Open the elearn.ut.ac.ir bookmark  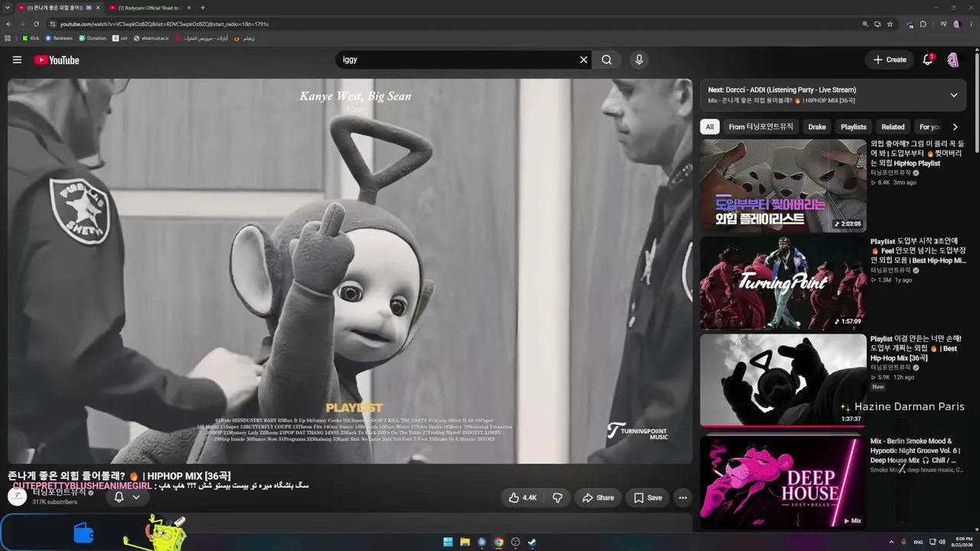[x=151, y=38]
